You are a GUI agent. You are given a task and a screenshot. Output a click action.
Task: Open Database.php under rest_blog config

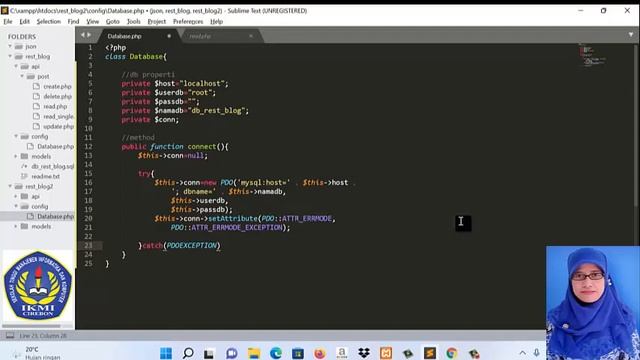56,147
